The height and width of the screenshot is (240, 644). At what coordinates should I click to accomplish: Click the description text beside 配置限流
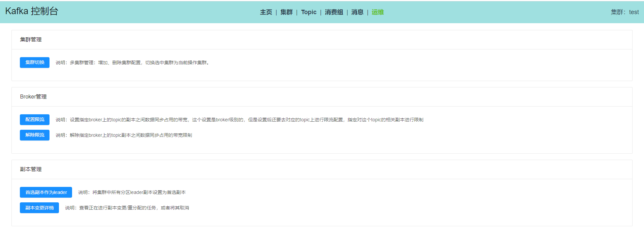coord(239,120)
